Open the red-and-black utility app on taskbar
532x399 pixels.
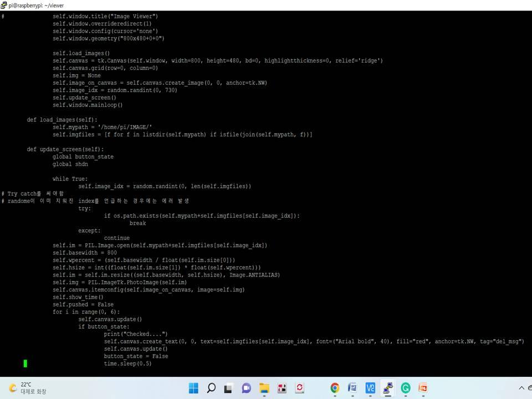(282, 388)
